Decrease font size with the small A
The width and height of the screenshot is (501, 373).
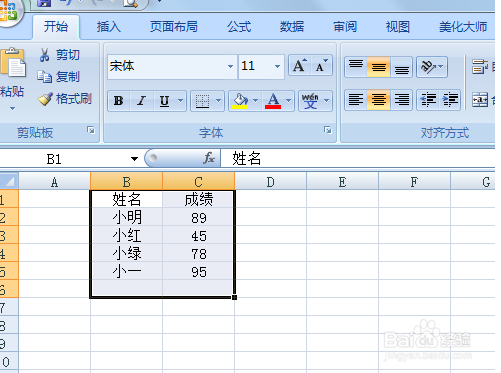pyautogui.click(x=321, y=66)
